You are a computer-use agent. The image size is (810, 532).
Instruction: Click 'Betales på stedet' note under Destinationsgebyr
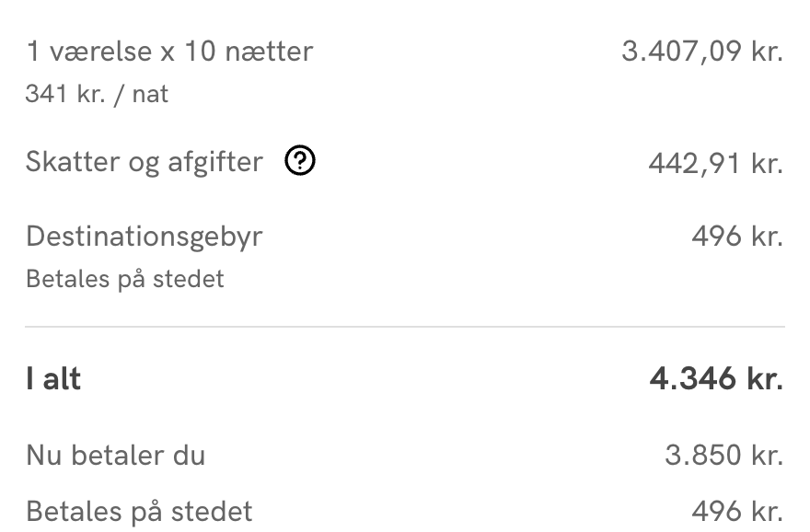click(125, 279)
